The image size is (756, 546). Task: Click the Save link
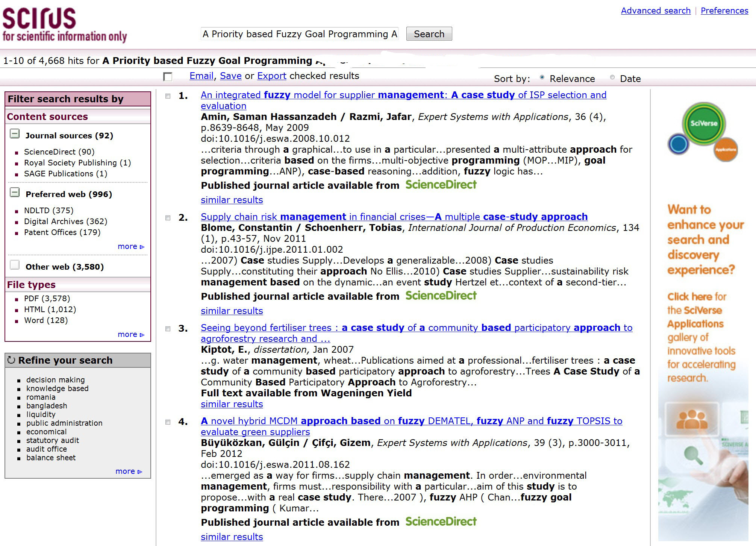pyautogui.click(x=230, y=76)
